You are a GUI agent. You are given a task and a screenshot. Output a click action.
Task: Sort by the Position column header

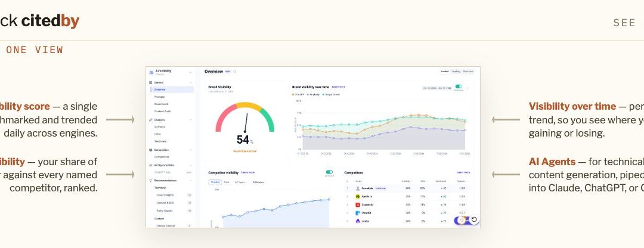coord(461,181)
